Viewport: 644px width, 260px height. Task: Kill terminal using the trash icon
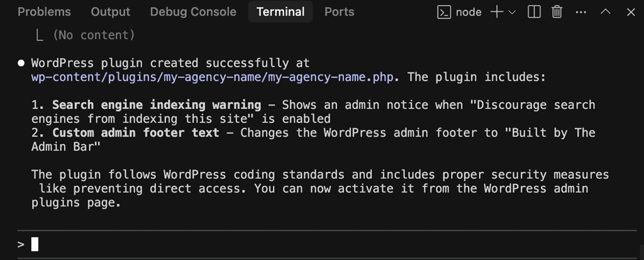click(x=557, y=13)
